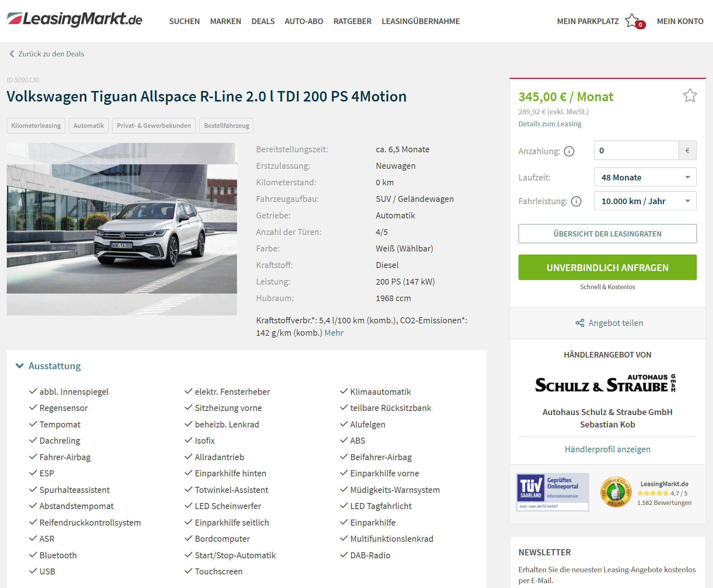Click the red parkplatz counter badge
Image resolution: width=713 pixels, height=588 pixels.
tap(640, 25)
